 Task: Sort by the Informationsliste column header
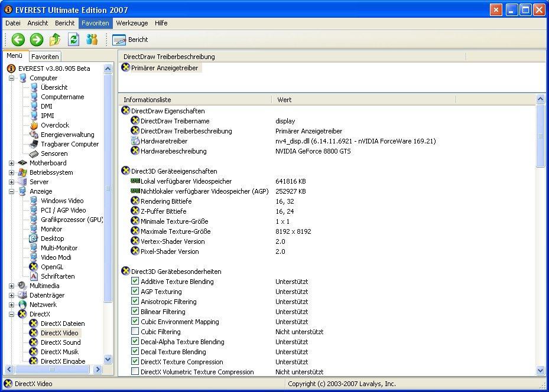[195, 100]
